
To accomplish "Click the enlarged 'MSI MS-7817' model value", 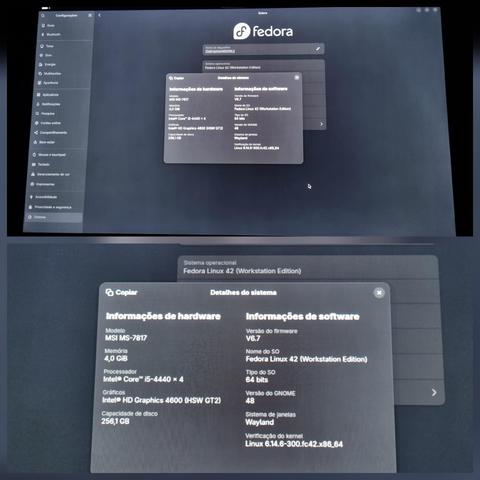I will (x=126, y=338).
